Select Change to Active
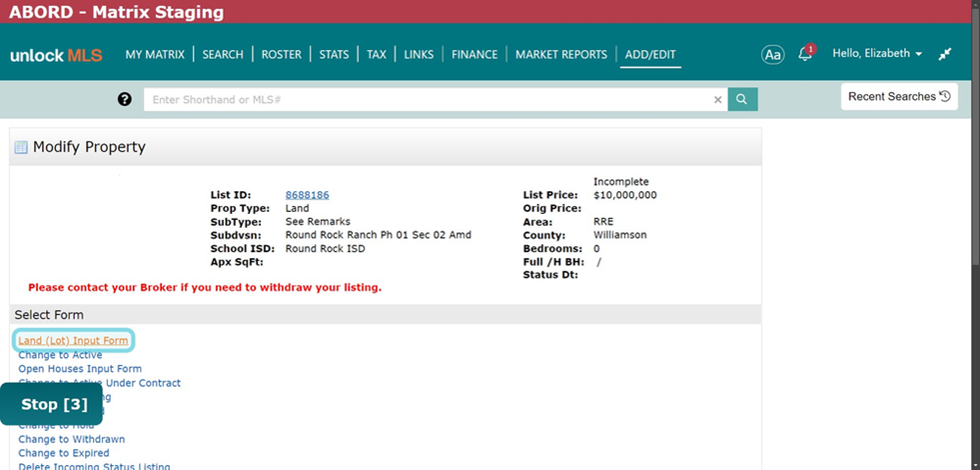980x470 pixels. pyautogui.click(x=60, y=355)
